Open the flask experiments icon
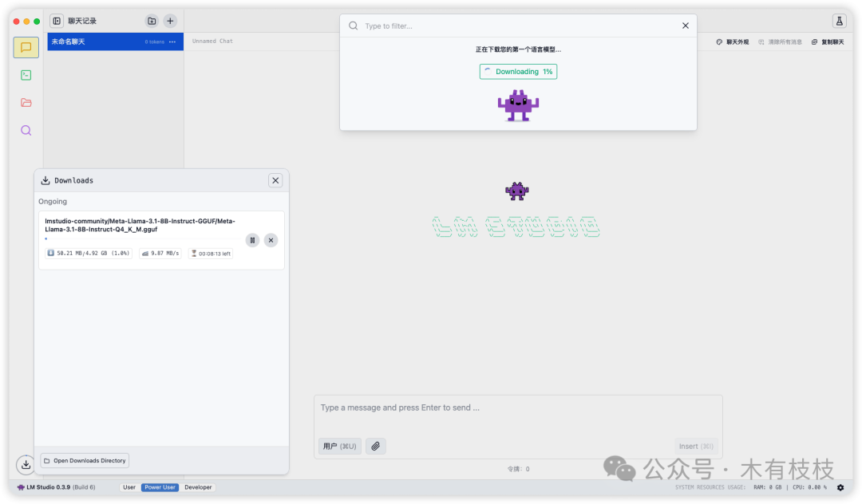The width and height of the screenshot is (862, 504). coord(840,21)
